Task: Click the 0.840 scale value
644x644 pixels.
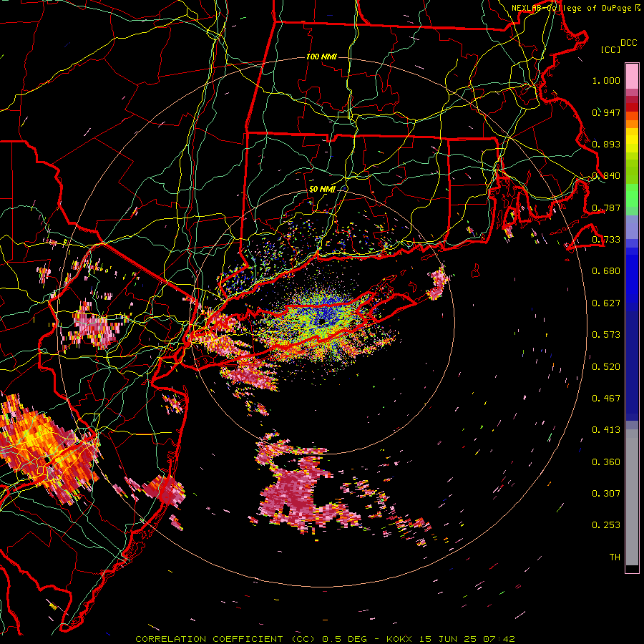Action: 606,176
